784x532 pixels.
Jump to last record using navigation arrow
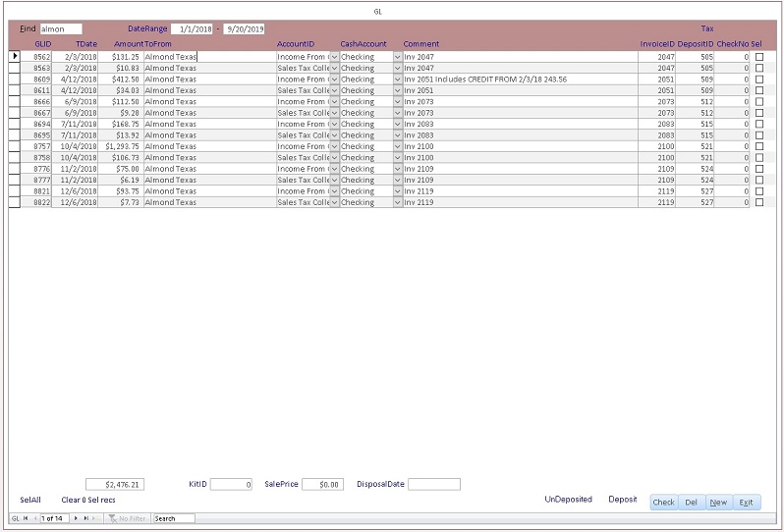pyautogui.click(x=86, y=518)
